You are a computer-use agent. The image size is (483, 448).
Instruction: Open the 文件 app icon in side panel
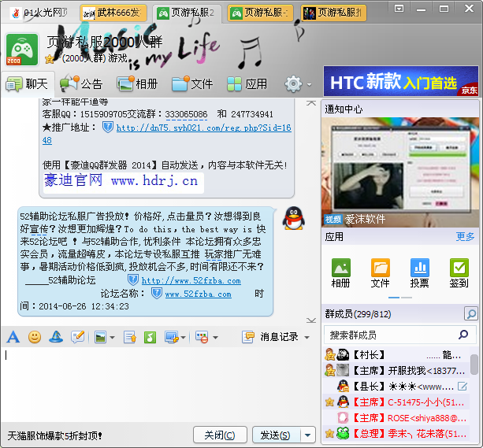[380, 272]
